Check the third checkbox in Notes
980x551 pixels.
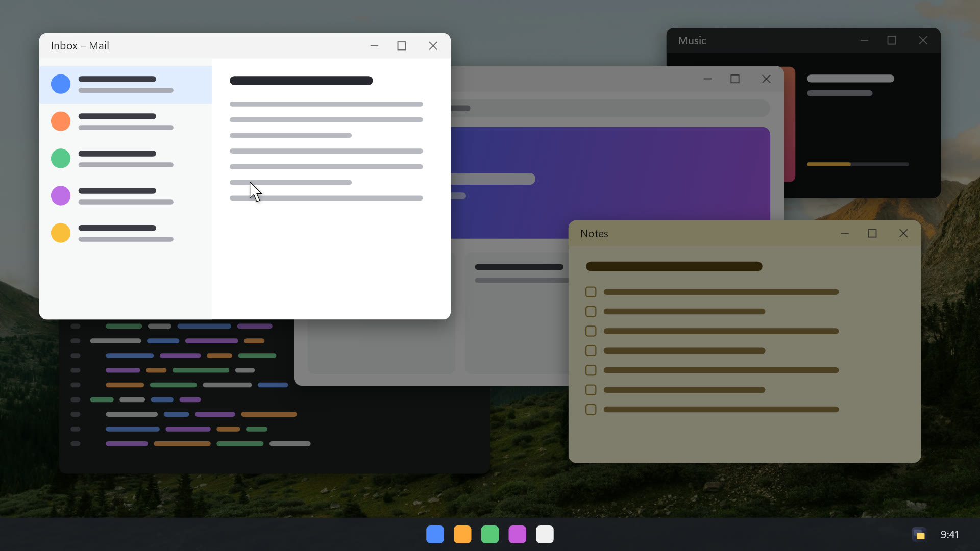(591, 331)
